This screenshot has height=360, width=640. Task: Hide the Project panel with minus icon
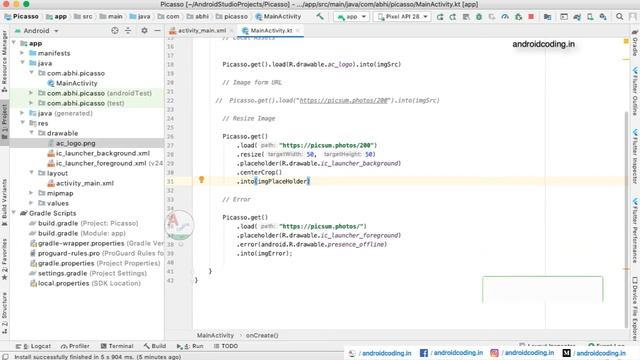(x=157, y=31)
